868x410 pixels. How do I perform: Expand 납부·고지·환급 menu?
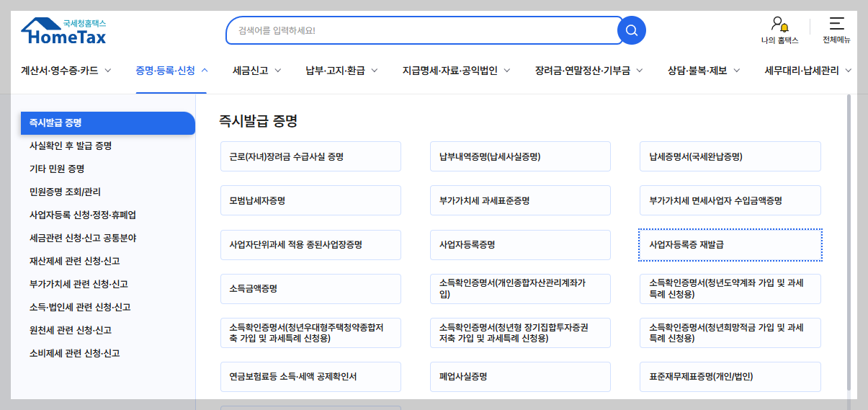pos(341,71)
